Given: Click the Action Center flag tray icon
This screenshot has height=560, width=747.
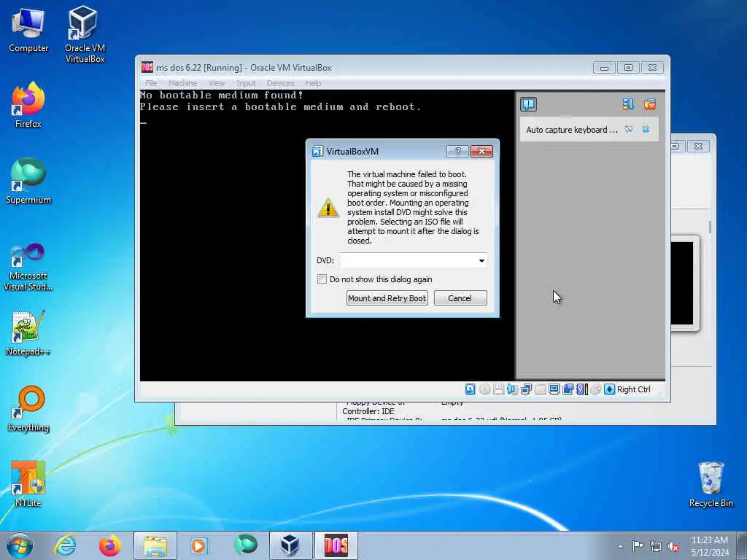Looking at the screenshot, I should pos(638,545).
